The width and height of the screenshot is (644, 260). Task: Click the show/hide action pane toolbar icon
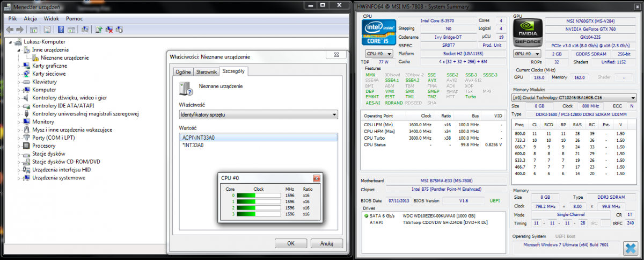70,30
